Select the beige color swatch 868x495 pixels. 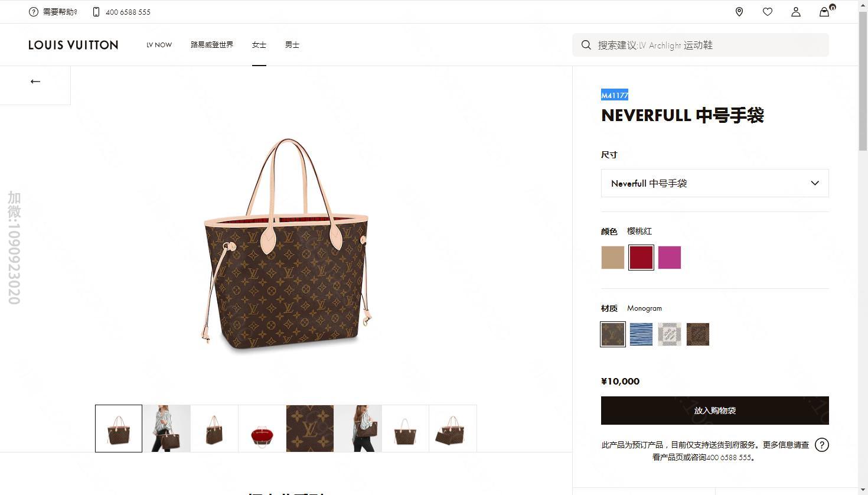pos(613,258)
